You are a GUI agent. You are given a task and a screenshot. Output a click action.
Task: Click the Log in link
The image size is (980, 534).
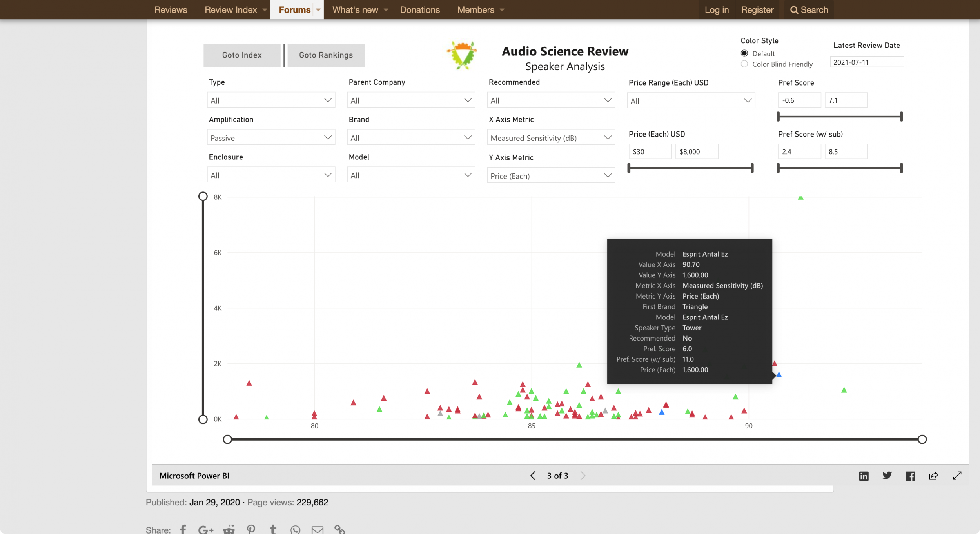point(717,10)
